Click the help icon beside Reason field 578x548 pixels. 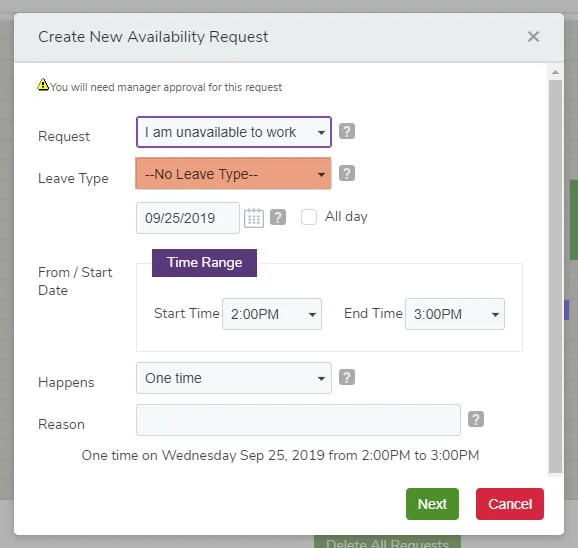(476, 419)
